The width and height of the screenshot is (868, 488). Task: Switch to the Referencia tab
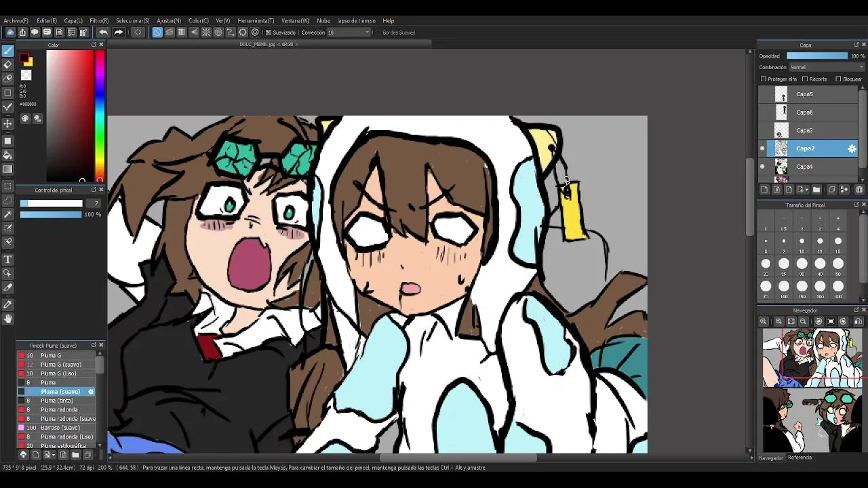coord(800,457)
